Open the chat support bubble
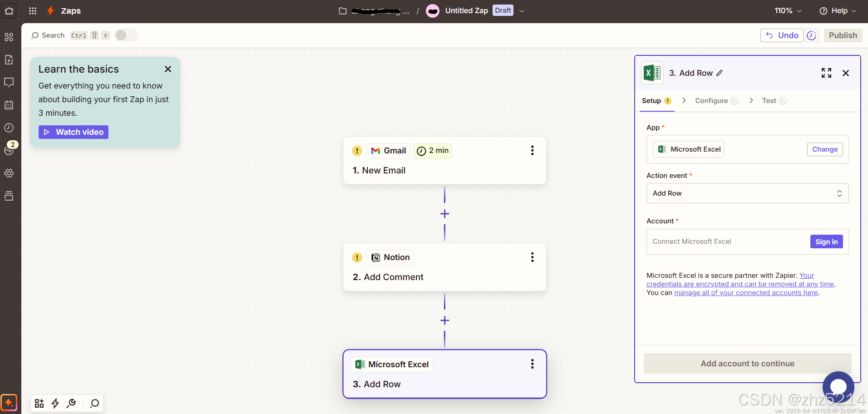The height and width of the screenshot is (414, 868). pyautogui.click(x=838, y=387)
